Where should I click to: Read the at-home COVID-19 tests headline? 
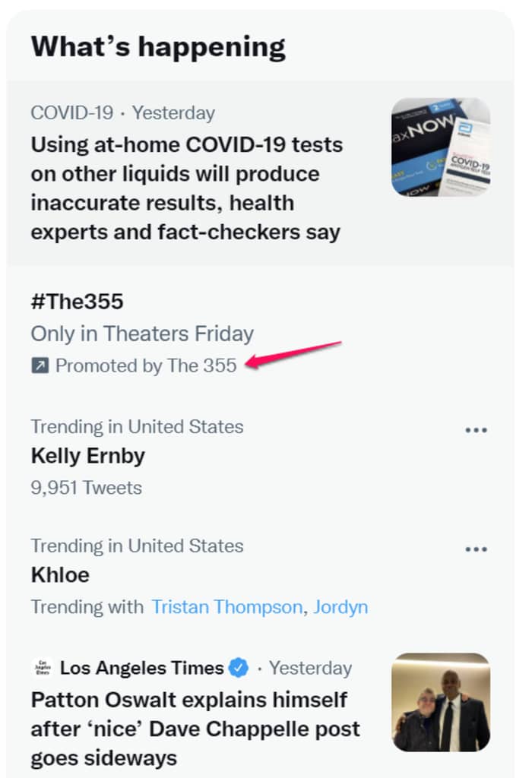pyautogui.click(x=186, y=188)
